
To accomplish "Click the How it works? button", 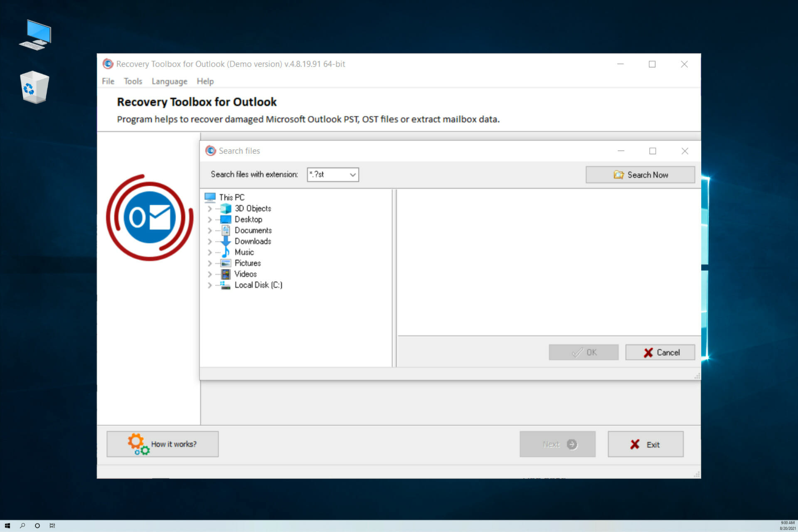I will pos(163,444).
